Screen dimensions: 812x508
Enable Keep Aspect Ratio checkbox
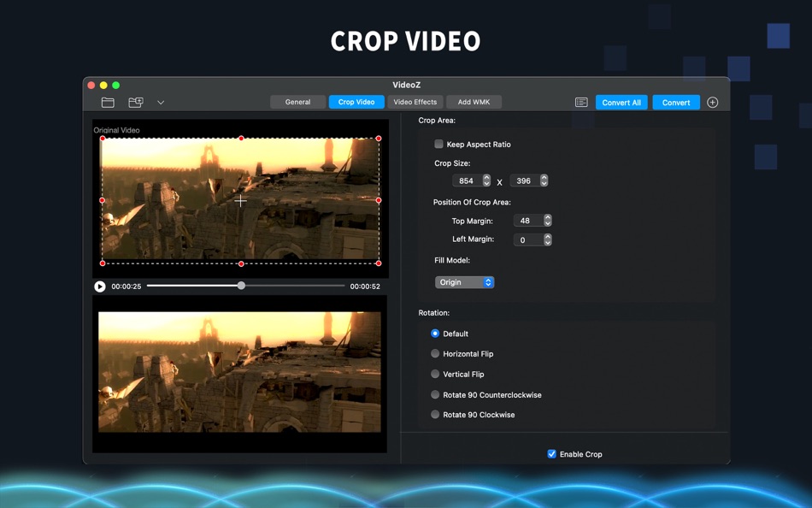(x=438, y=145)
